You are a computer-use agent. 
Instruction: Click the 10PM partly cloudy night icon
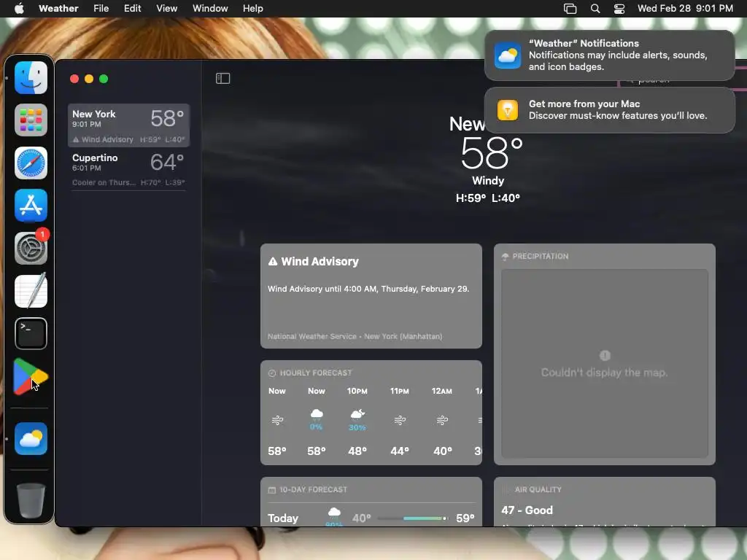click(x=357, y=414)
